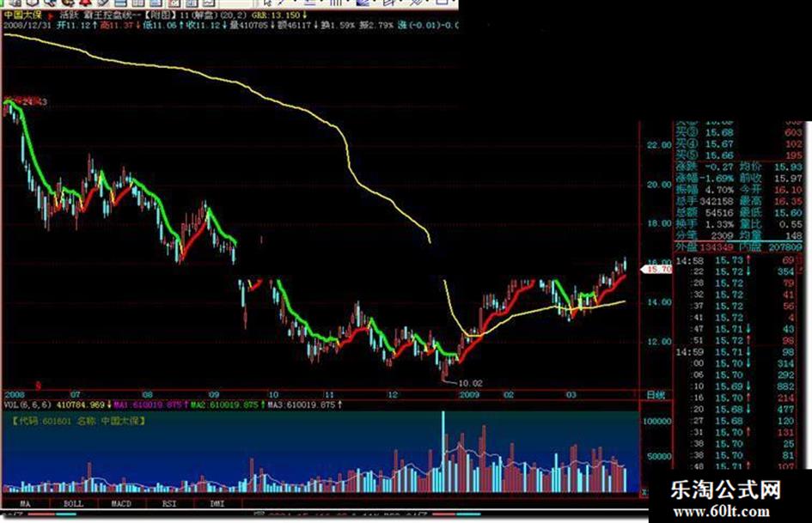Click the 100000 volume axis label

tap(657, 421)
